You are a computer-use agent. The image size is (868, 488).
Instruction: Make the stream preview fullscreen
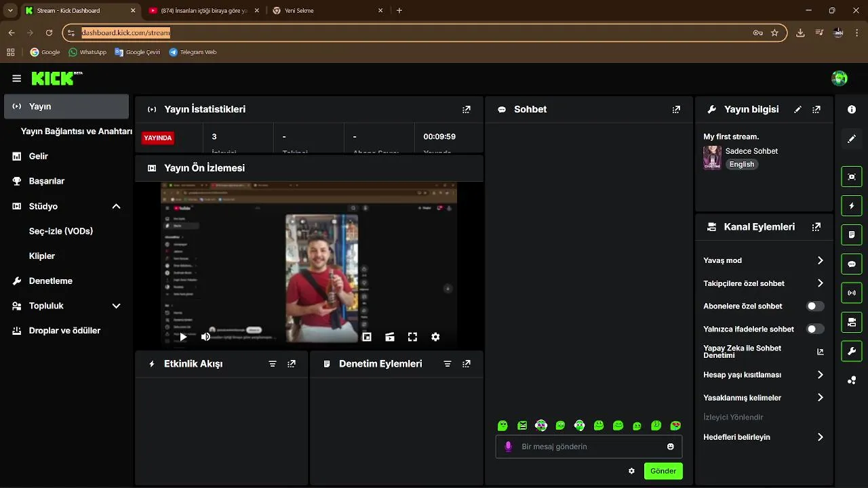412,337
